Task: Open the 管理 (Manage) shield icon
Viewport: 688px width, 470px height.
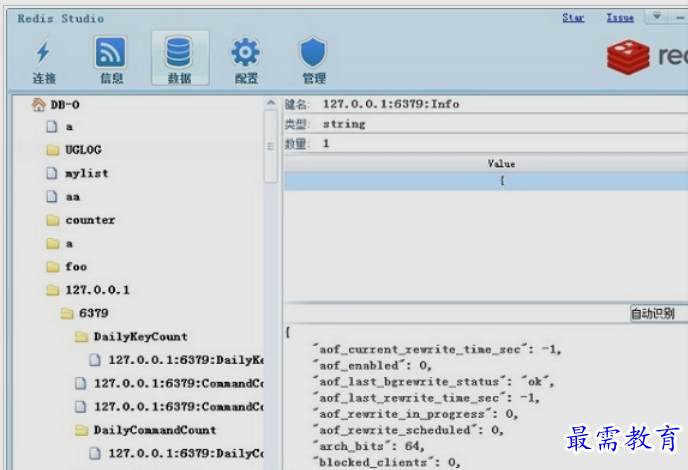Action: [313, 52]
